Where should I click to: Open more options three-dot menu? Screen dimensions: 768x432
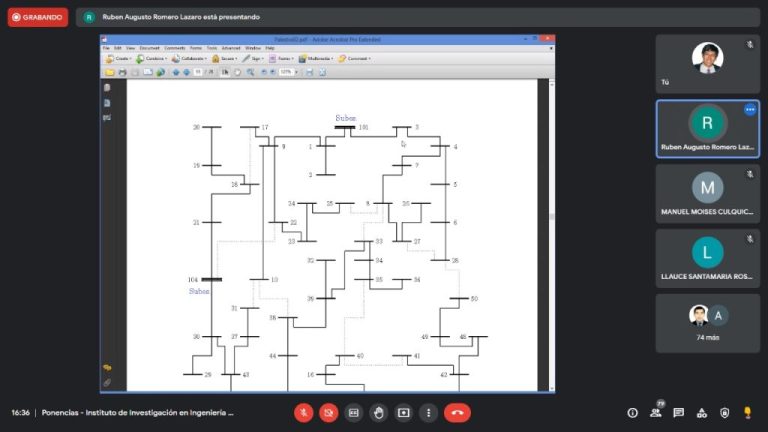pyautogui.click(x=429, y=412)
